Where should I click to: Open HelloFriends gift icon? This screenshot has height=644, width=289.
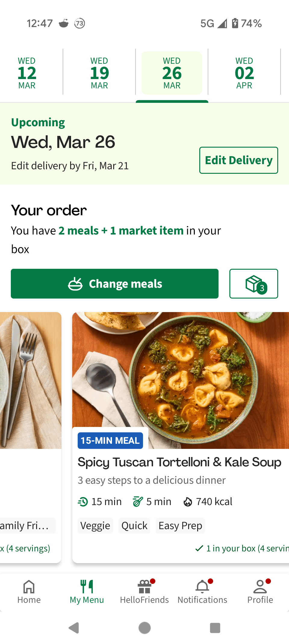tap(144, 592)
